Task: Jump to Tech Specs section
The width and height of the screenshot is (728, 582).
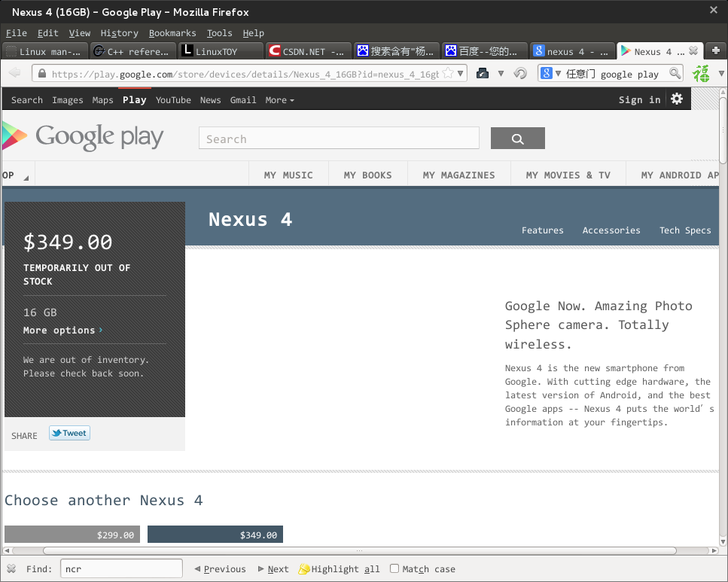Action: point(685,230)
